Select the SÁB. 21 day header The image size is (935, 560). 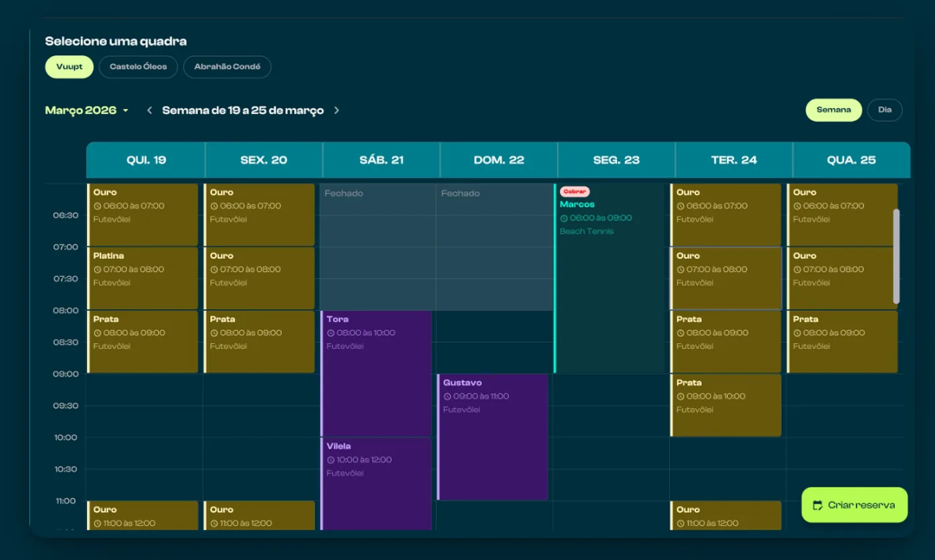381,160
